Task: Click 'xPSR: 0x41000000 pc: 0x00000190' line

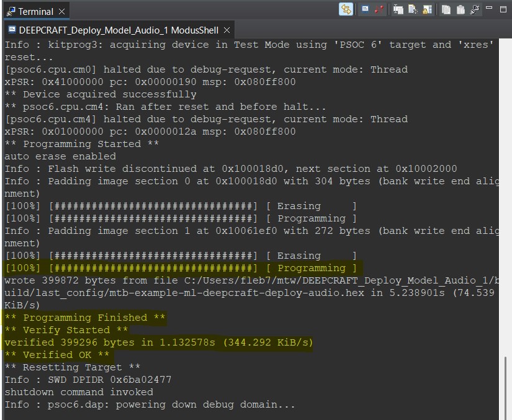Action: pos(150,82)
